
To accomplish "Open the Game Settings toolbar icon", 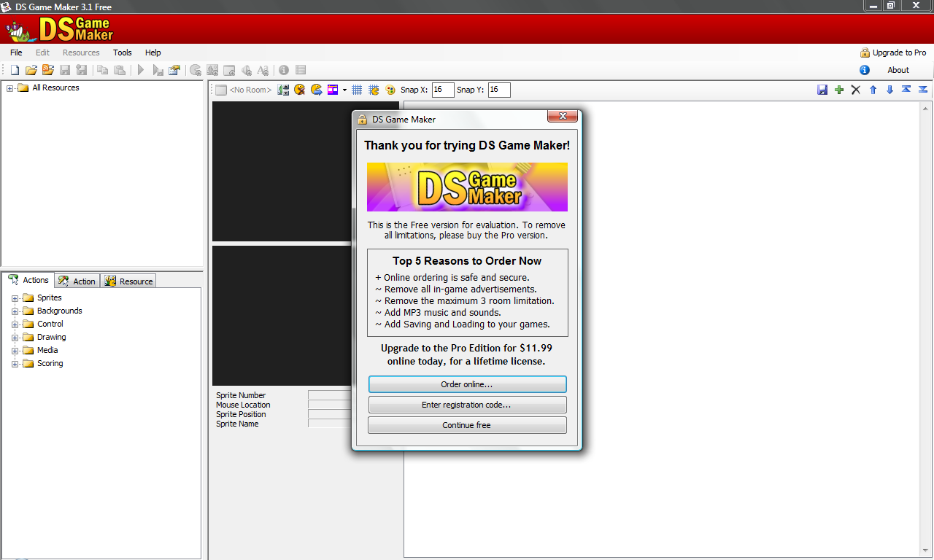I will (x=174, y=70).
